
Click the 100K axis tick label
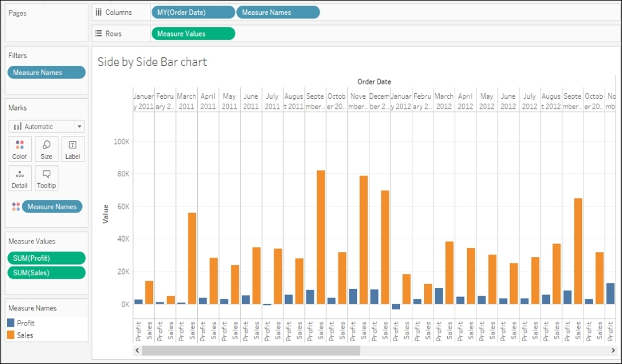pos(121,142)
